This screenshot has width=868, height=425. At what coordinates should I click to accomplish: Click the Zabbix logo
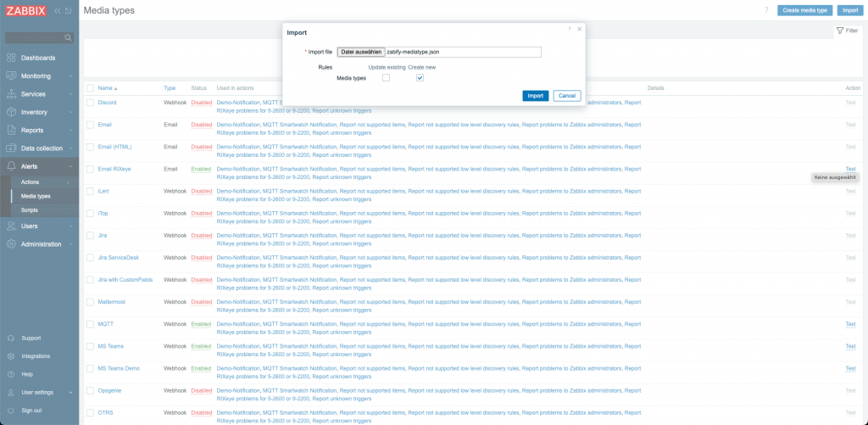click(x=26, y=10)
